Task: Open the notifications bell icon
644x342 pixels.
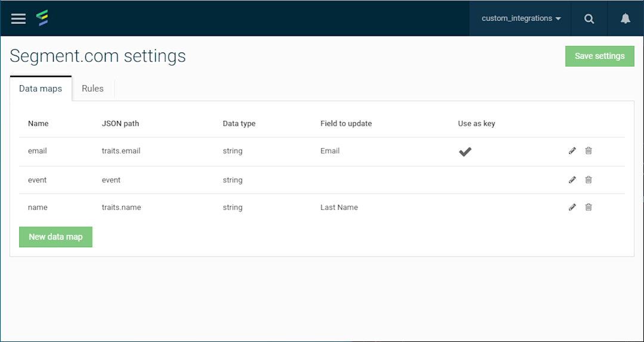Action: click(625, 18)
